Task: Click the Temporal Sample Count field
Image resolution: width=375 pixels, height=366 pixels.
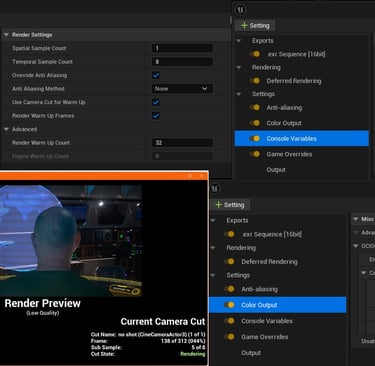Action: (182, 62)
